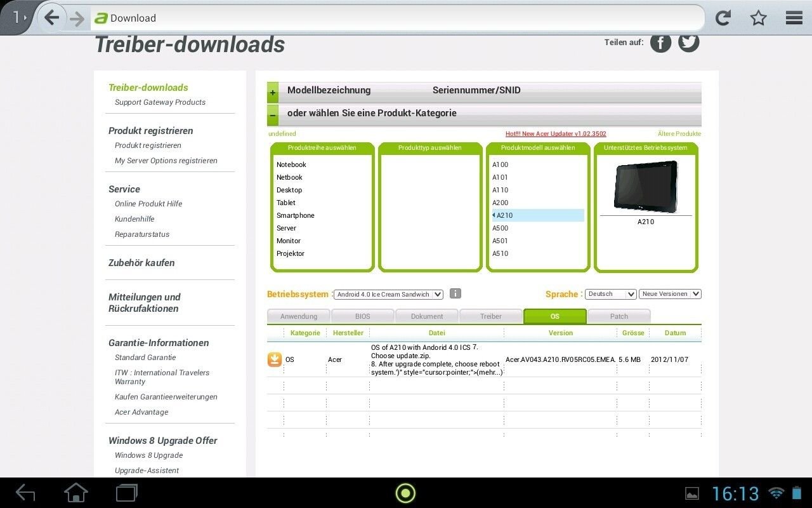Screen dimensions: 812x508
Task: Switch to the Treiber tab
Action: point(491,316)
